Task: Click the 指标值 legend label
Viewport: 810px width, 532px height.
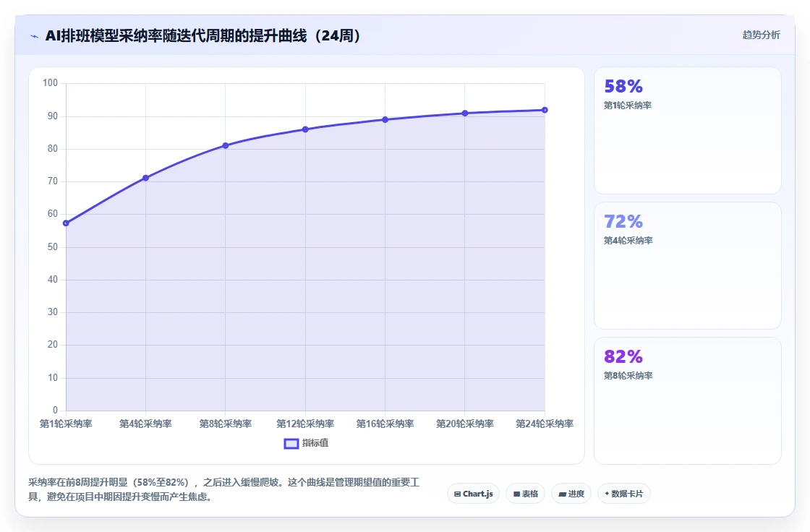Action: coord(315,442)
